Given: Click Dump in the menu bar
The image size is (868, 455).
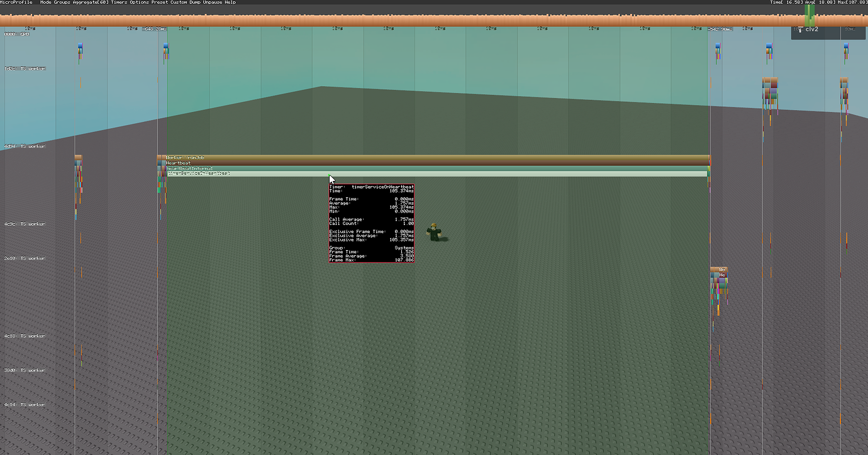Looking at the screenshot, I should (x=196, y=3).
